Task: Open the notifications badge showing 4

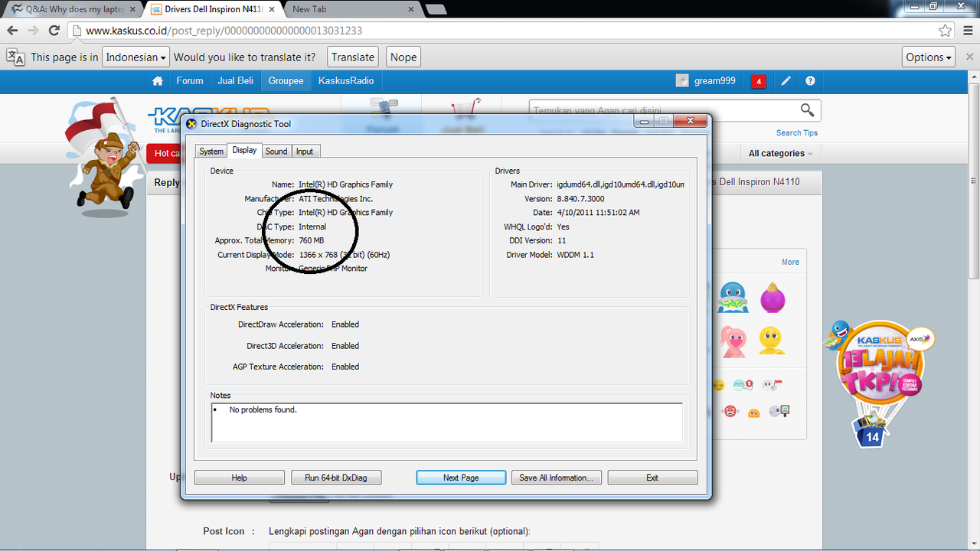Action: [x=759, y=81]
